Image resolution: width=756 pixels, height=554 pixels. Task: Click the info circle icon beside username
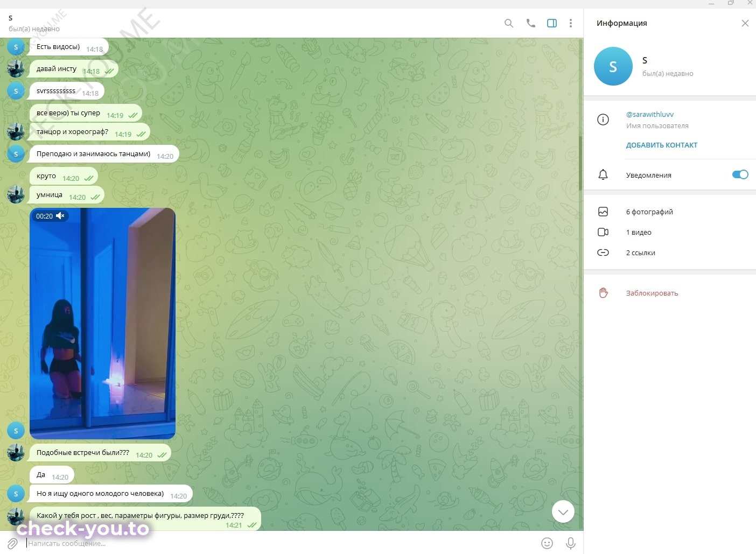[x=603, y=120]
